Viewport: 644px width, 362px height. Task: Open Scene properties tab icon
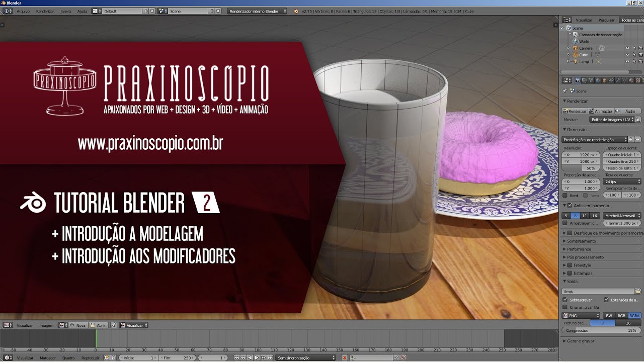(591, 80)
